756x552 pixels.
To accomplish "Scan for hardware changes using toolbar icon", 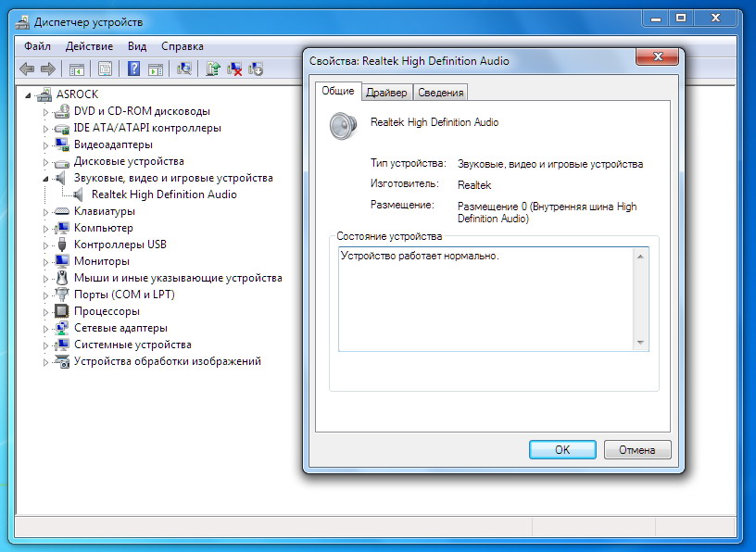I will 184,69.
